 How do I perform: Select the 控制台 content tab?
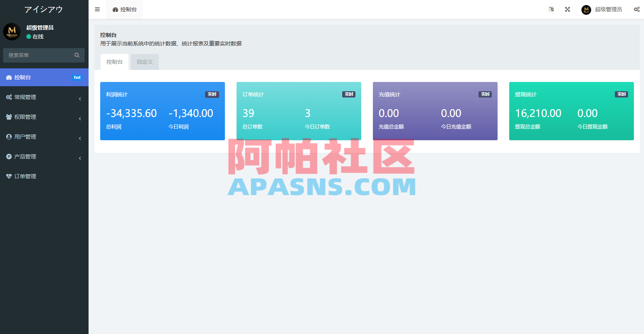(x=115, y=62)
